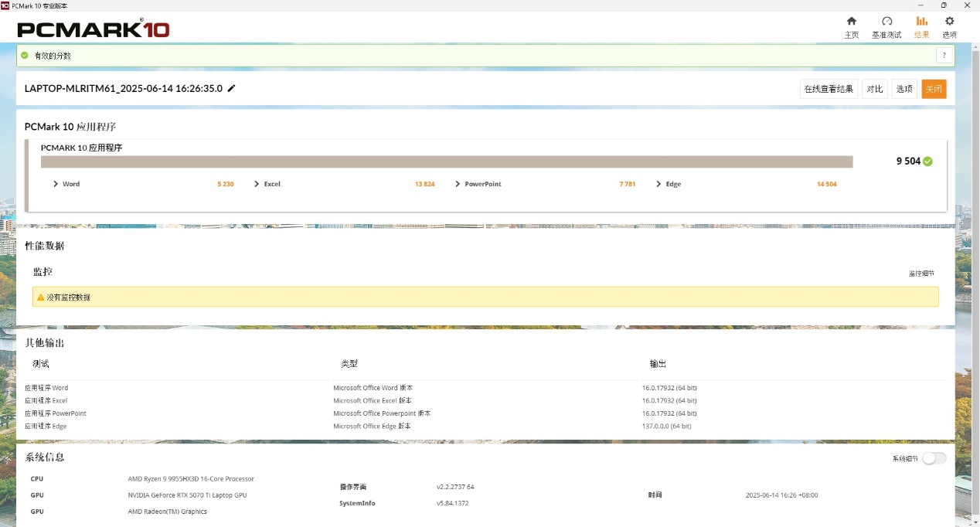Click the question mark help icon
The width and height of the screenshot is (980, 527).
tap(944, 56)
